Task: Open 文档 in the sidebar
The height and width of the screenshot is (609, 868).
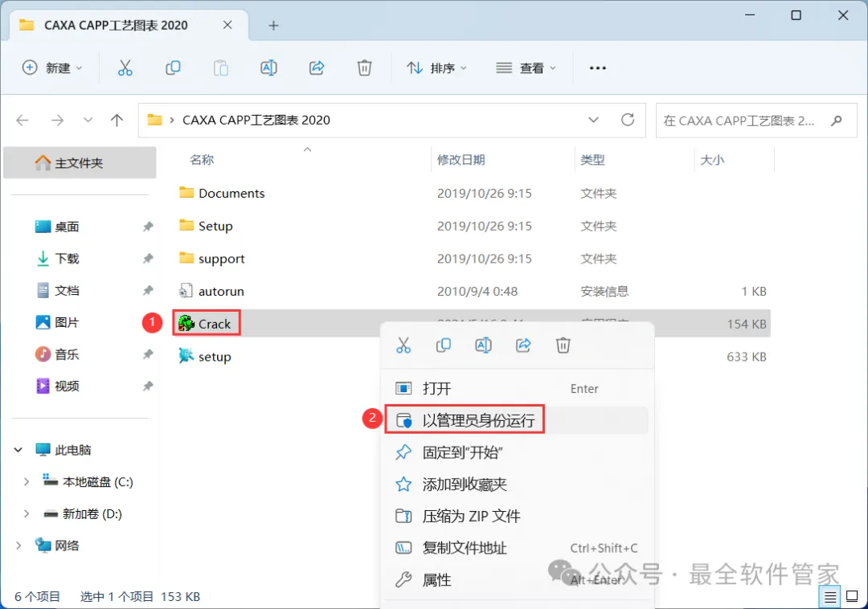Action: point(67,290)
